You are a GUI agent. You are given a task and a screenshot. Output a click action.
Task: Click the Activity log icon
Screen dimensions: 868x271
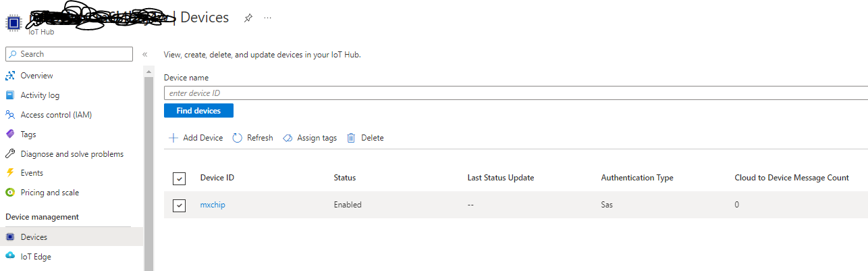[10, 95]
